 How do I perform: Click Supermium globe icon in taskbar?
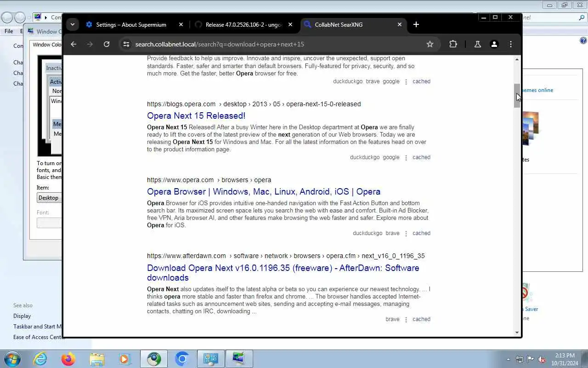point(154,359)
